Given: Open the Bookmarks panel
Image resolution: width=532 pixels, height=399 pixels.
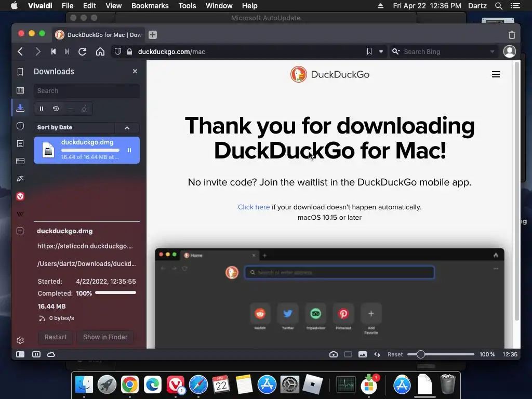Looking at the screenshot, I should [20, 72].
